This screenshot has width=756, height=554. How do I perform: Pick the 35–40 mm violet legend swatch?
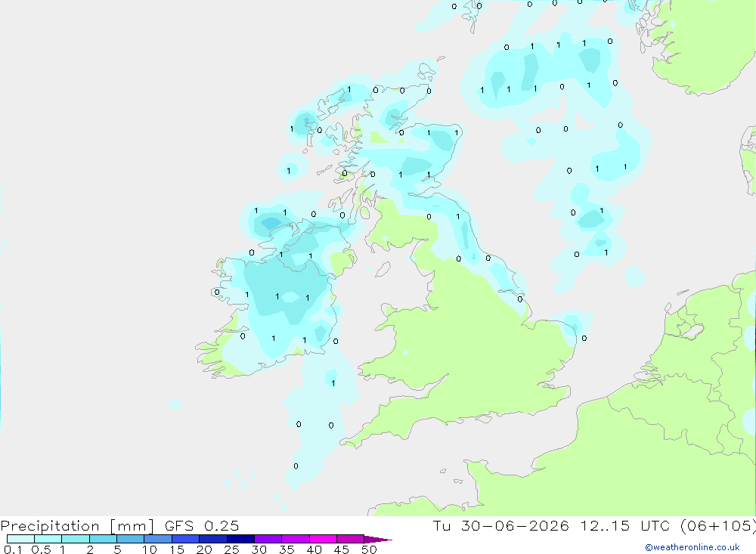[296, 539]
